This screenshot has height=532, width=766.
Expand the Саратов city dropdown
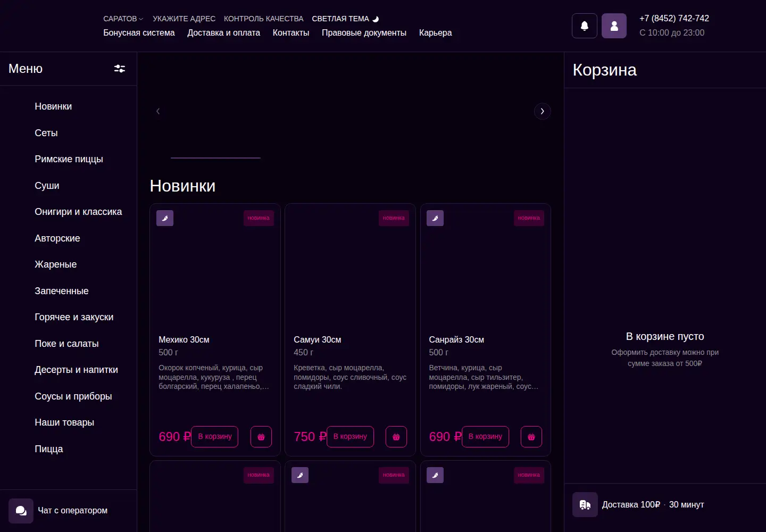(x=123, y=19)
